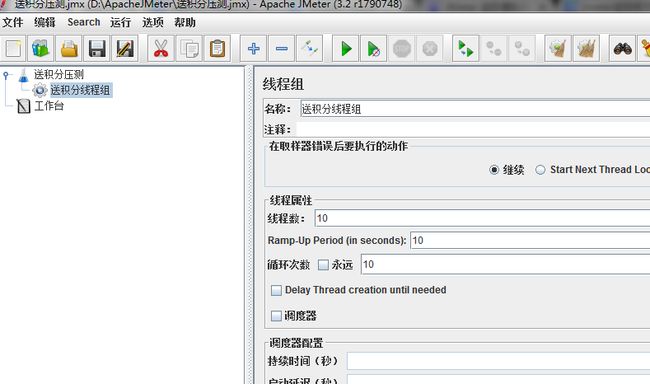The width and height of the screenshot is (650, 384).
Task: Click the Save As icon with pencil
Action: tap(125, 49)
